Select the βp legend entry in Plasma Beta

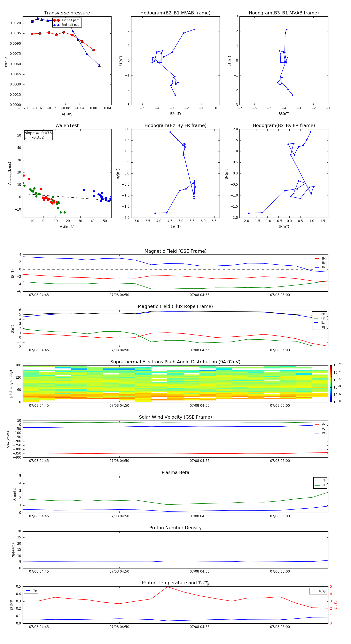tap(320, 480)
